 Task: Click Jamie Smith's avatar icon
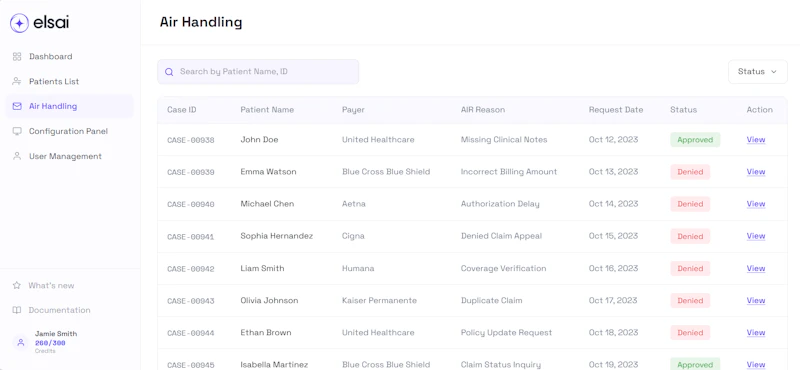click(x=20, y=342)
